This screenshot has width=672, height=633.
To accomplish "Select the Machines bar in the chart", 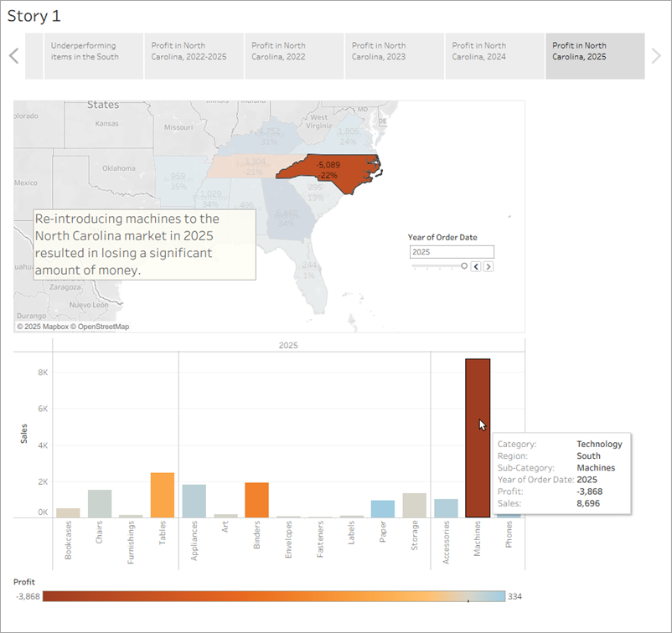I will (479, 435).
